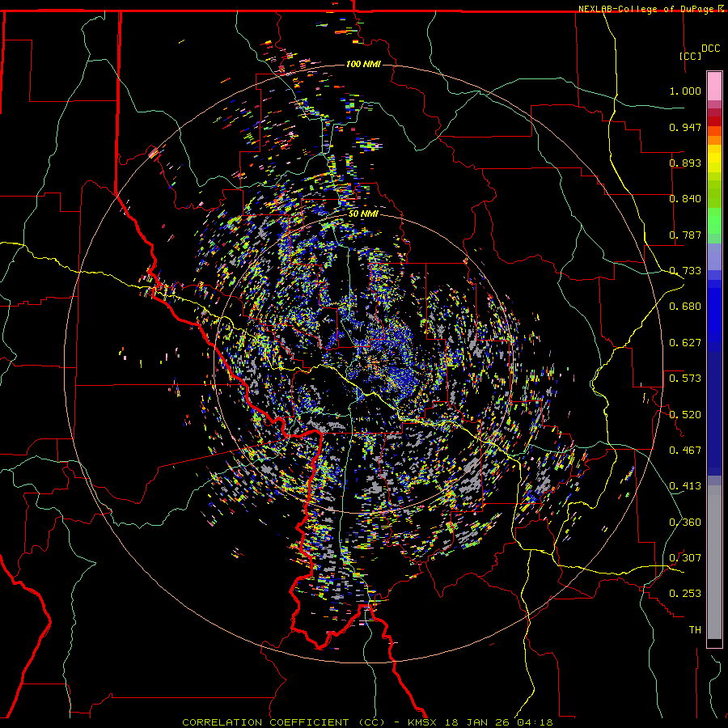Click the gray low-value color bar segment

(x=714, y=562)
